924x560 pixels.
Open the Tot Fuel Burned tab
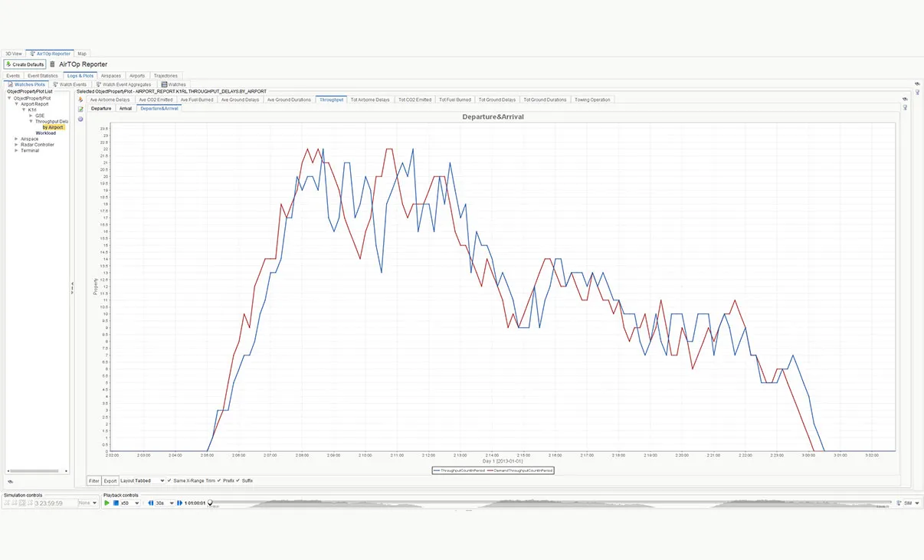(x=455, y=100)
